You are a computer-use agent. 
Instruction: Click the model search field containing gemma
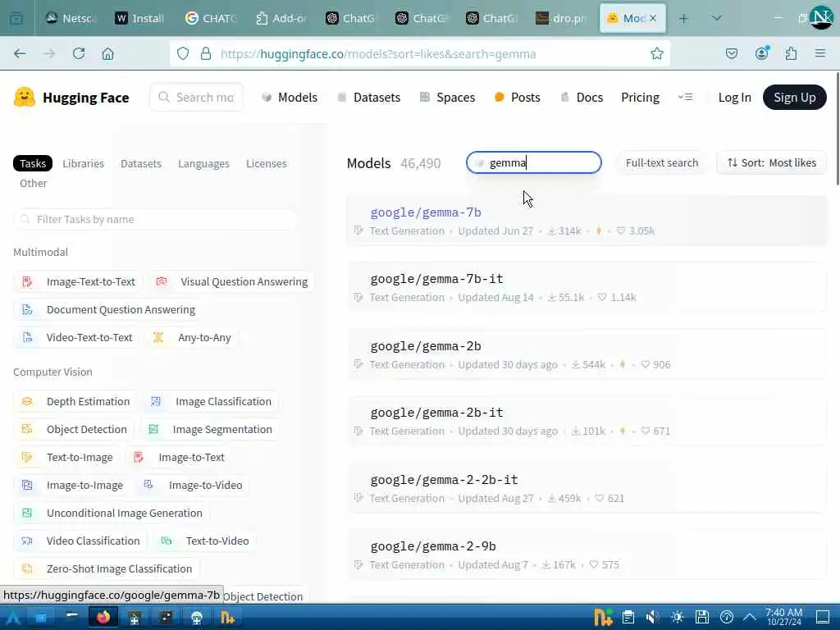(533, 163)
